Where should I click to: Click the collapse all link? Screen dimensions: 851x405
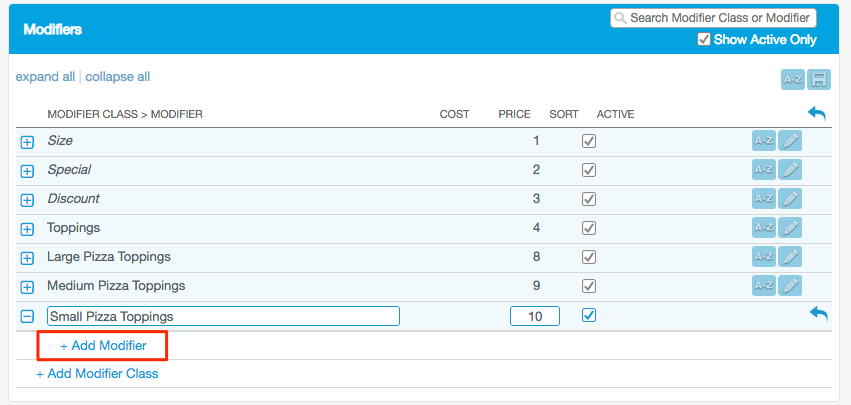pyautogui.click(x=118, y=77)
